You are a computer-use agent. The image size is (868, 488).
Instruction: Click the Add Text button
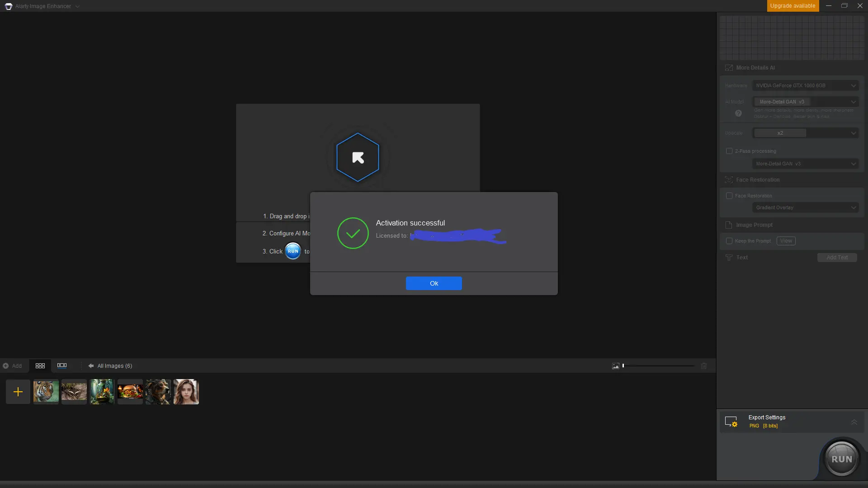click(837, 258)
